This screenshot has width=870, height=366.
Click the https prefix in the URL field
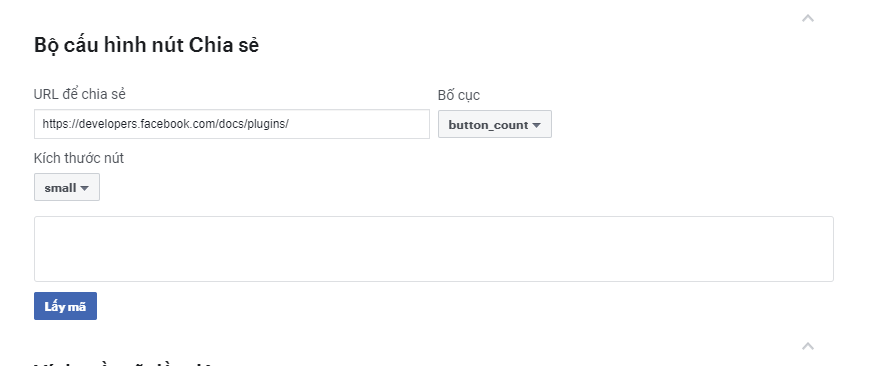click(x=55, y=124)
